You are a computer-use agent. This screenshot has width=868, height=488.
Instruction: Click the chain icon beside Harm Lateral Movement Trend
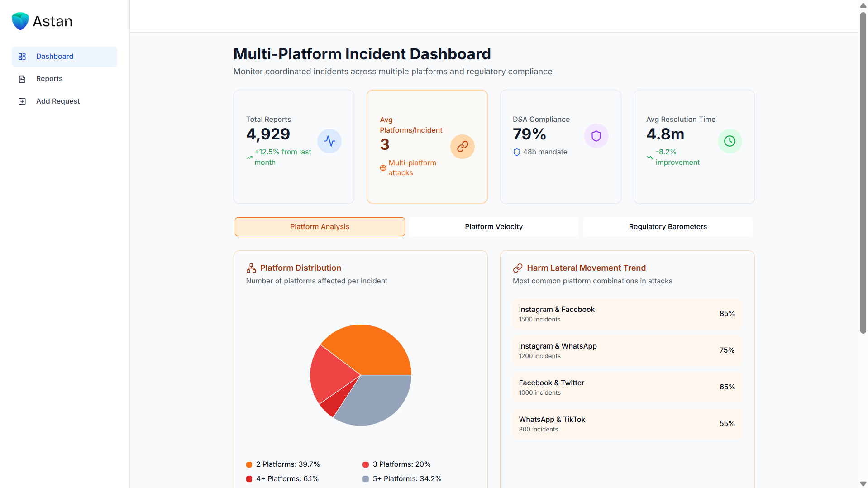[517, 268]
